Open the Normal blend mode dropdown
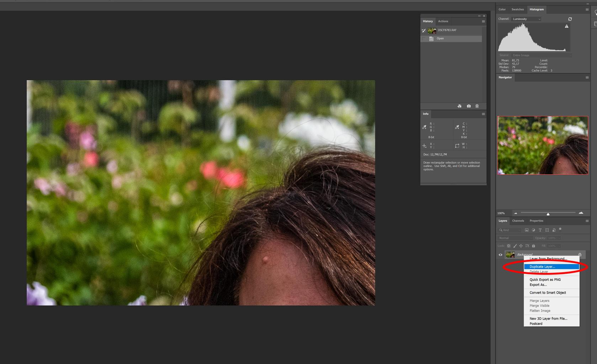The height and width of the screenshot is (364, 597). click(x=515, y=238)
